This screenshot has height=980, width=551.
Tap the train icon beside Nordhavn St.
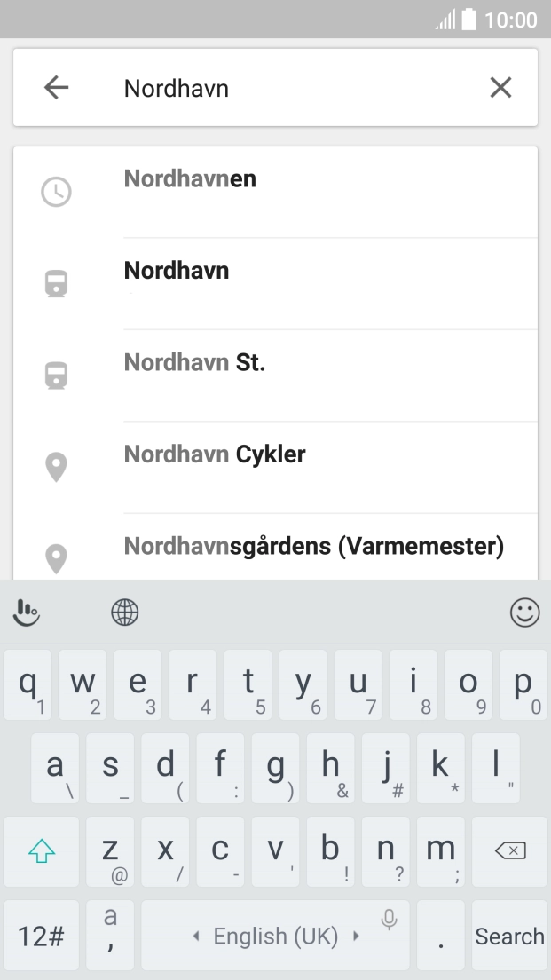(57, 375)
